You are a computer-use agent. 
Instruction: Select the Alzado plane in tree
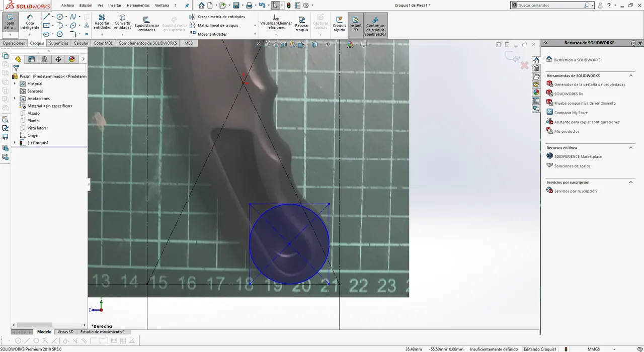pos(33,113)
